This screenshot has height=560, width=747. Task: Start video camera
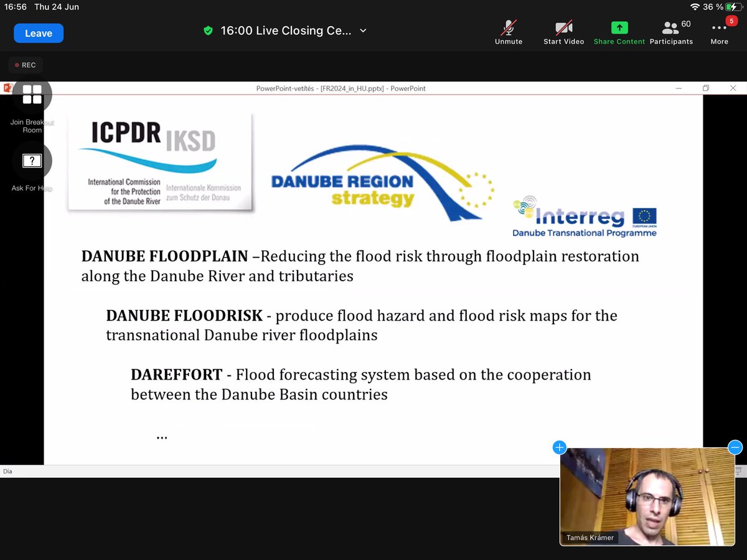click(x=563, y=32)
